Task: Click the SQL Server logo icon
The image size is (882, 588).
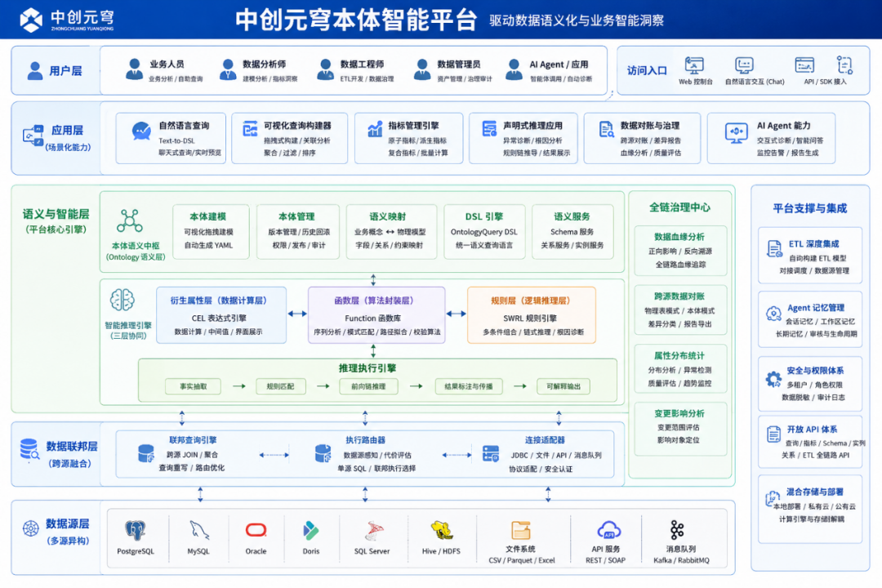Action: (373, 531)
